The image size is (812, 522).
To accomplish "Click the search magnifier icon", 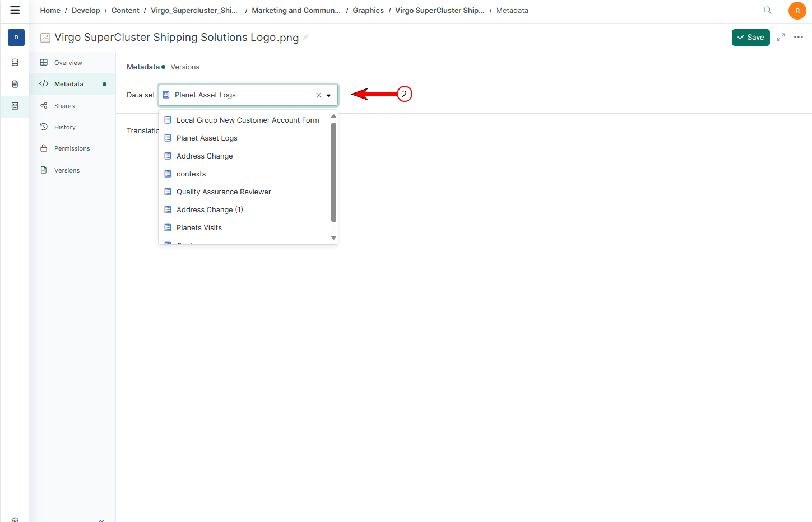I will (x=767, y=10).
